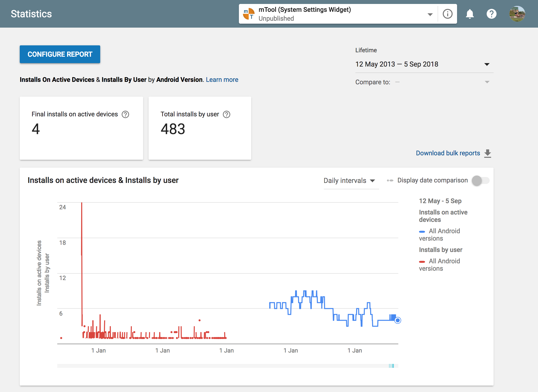Screen dimensions: 538x392
Task: Open the Learn more link
Action: 222,80
